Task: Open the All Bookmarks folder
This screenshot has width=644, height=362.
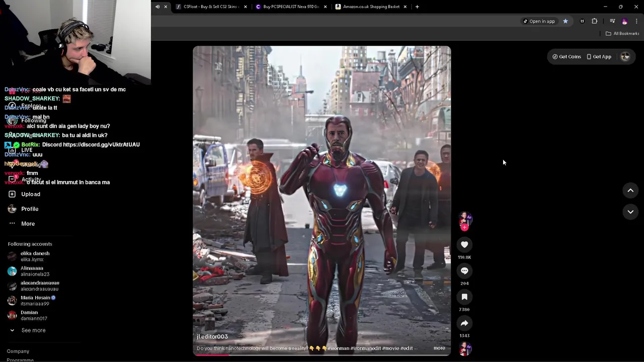Action: coord(622,33)
